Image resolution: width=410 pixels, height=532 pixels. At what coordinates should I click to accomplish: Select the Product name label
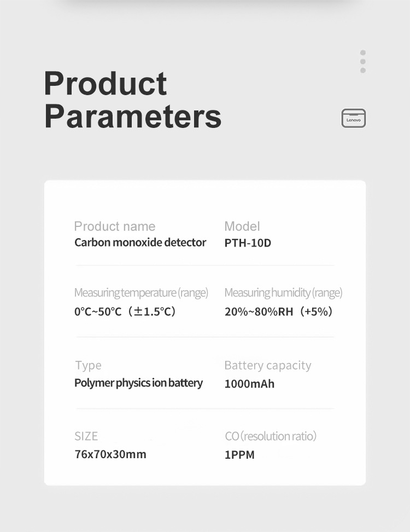pyautogui.click(x=115, y=226)
